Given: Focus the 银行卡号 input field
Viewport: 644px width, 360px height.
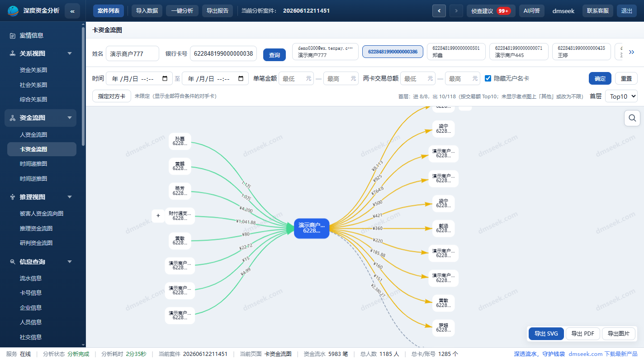Looking at the screenshot, I should pyautogui.click(x=223, y=53).
